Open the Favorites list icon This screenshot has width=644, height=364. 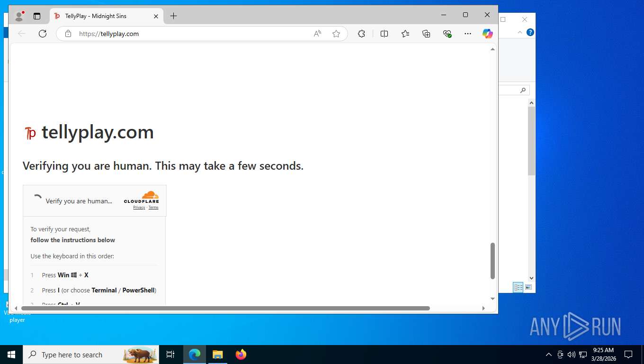[x=405, y=34]
